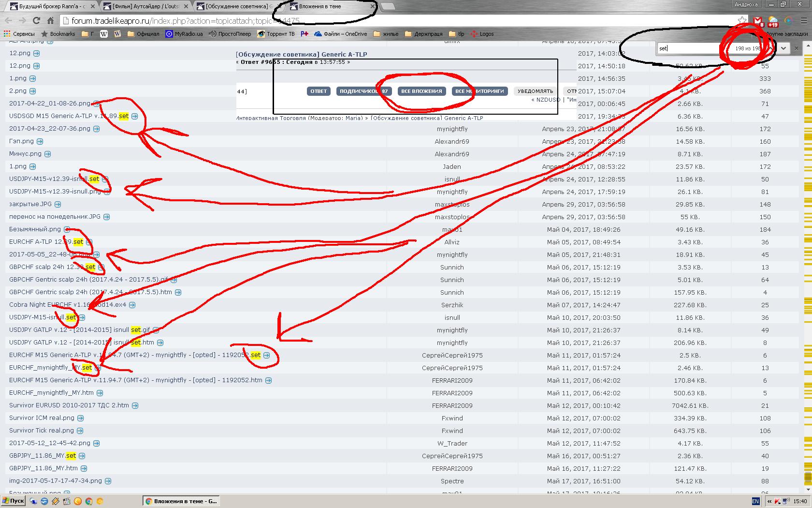Click the browser address bar
Viewport: 812px width, 508px height.
(401, 21)
